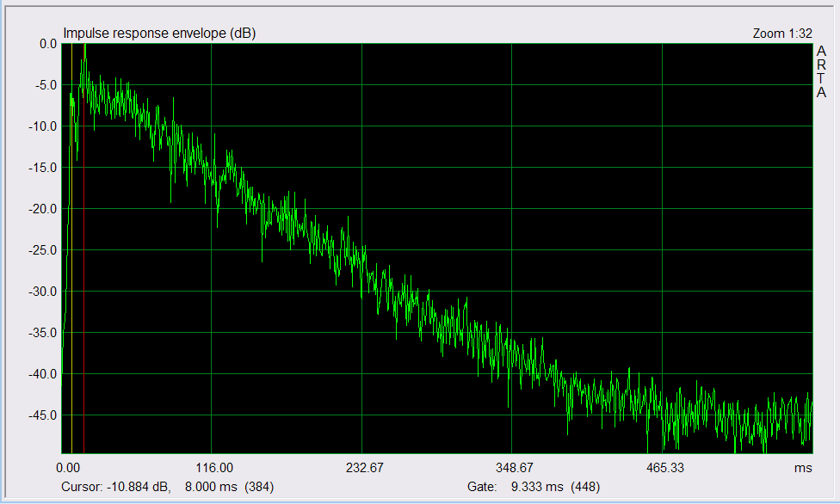The height and width of the screenshot is (504, 840).
Task: Click the '-10.0' dB axis label
Action: point(42,126)
